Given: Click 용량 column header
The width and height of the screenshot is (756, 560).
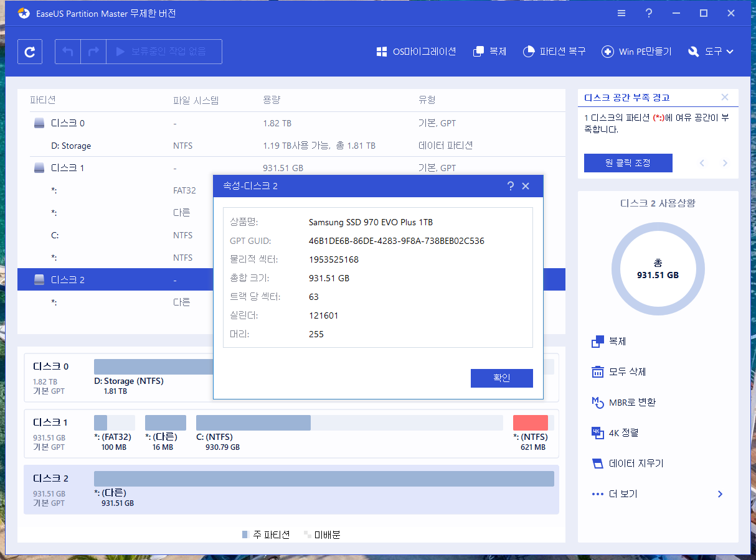Looking at the screenshot, I should pos(272,100).
